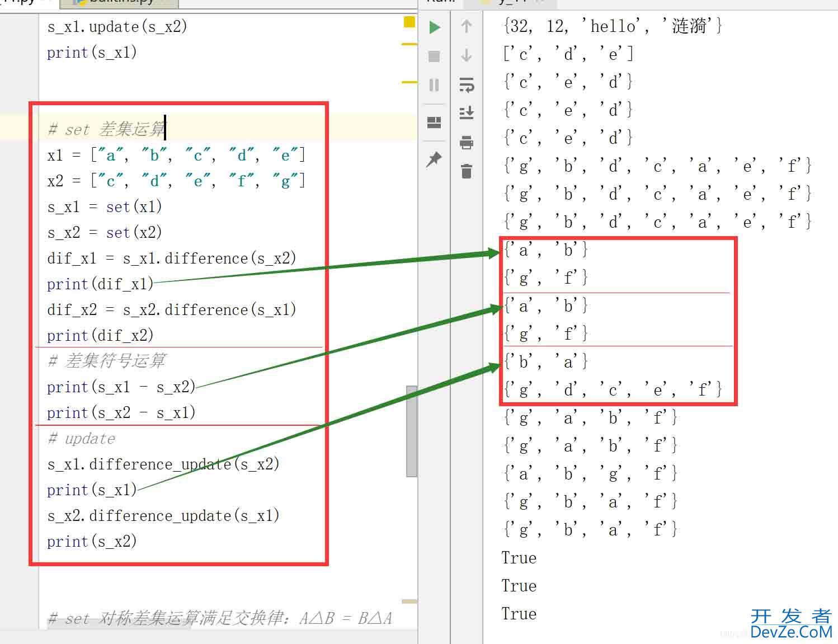Click output line {32, 12, 'hello', '涟漪'}
Screen dimensions: 838x644
[613, 26]
